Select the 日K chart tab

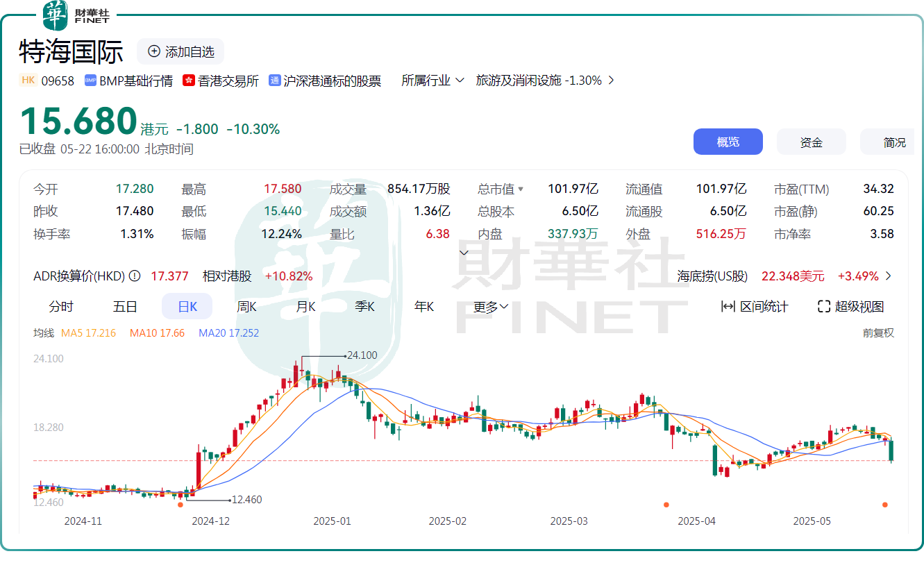click(x=187, y=306)
